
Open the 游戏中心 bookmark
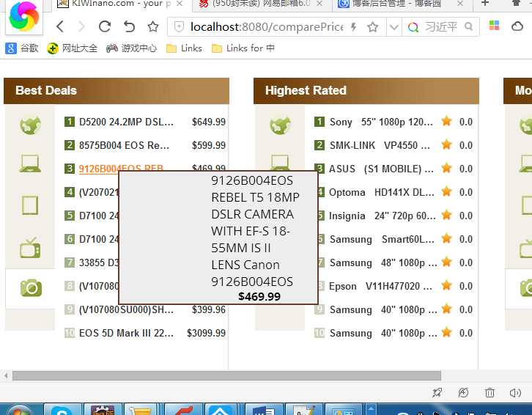point(132,48)
